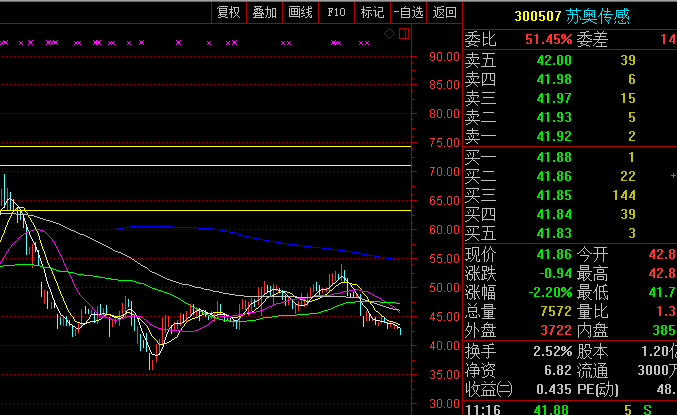Click the 复权 toolbar button
The image size is (677, 415).
point(228,12)
